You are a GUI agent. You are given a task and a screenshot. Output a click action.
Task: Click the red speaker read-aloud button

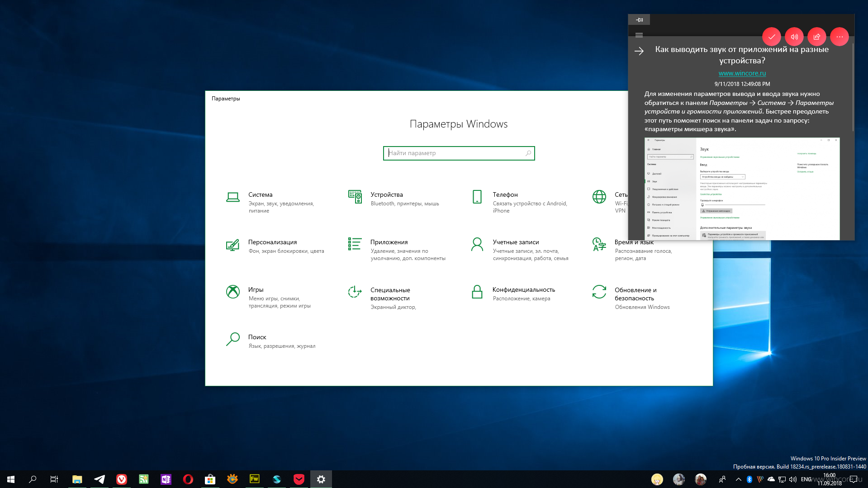pos(794,37)
